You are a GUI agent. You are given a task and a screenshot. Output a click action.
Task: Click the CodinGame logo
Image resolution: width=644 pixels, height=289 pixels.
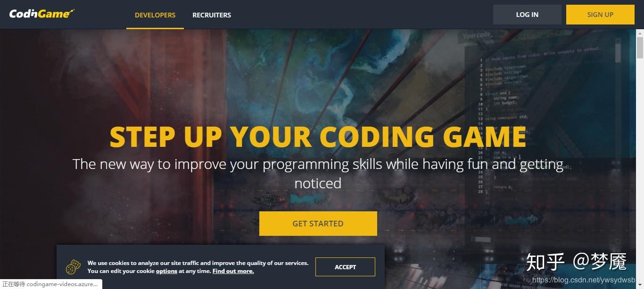click(x=41, y=14)
